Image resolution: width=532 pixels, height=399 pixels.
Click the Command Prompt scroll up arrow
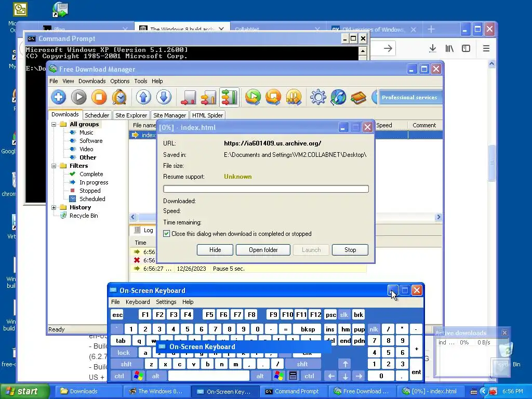click(x=362, y=51)
